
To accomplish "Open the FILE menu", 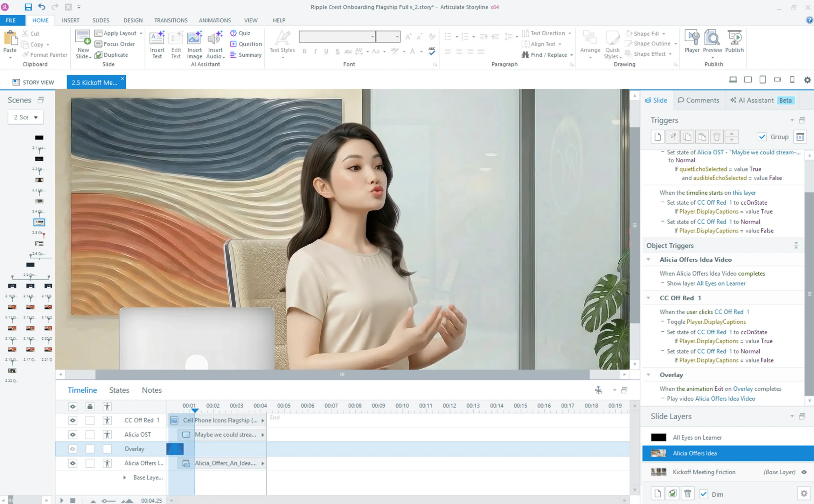I will pos(11,20).
